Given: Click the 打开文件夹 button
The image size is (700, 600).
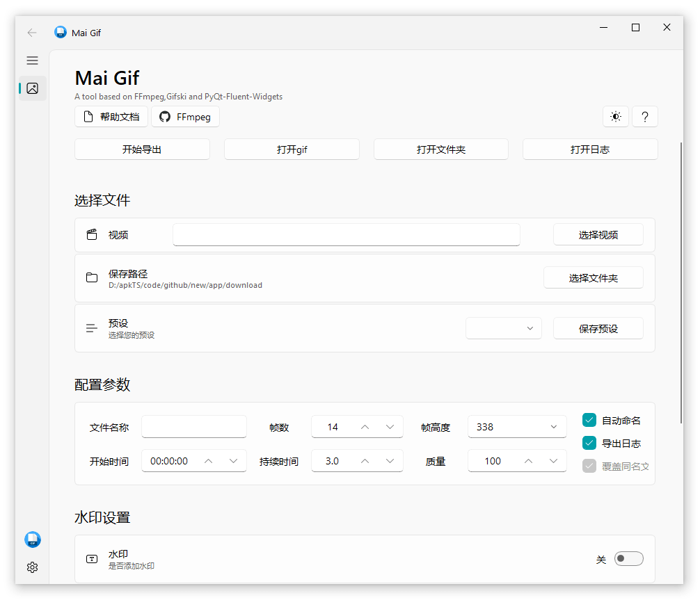Looking at the screenshot, I should (x=441, y=149).
